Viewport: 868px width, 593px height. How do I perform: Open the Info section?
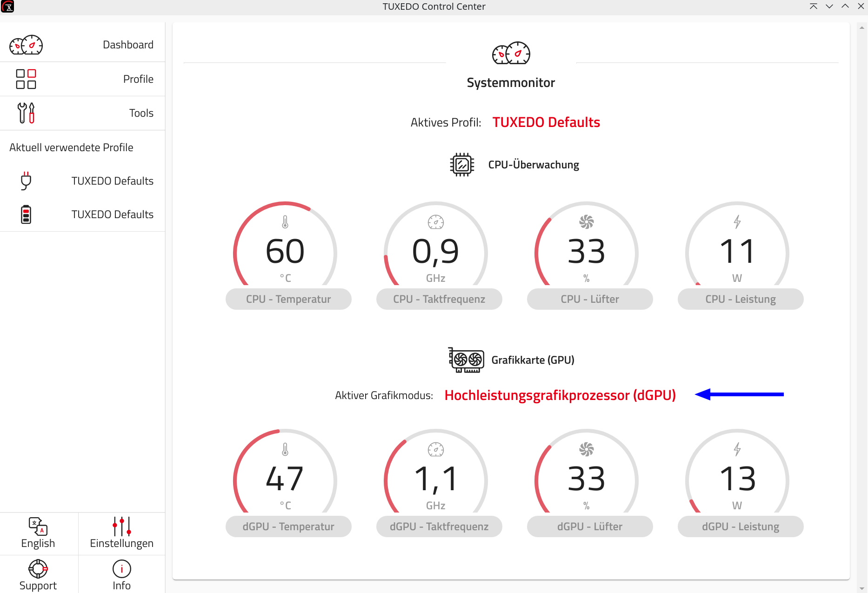click(121, 574)
